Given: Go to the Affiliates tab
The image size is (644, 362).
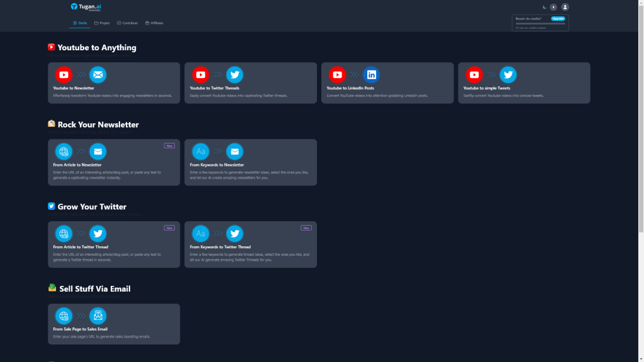Looking at the screenshot, I should (154, 23).
